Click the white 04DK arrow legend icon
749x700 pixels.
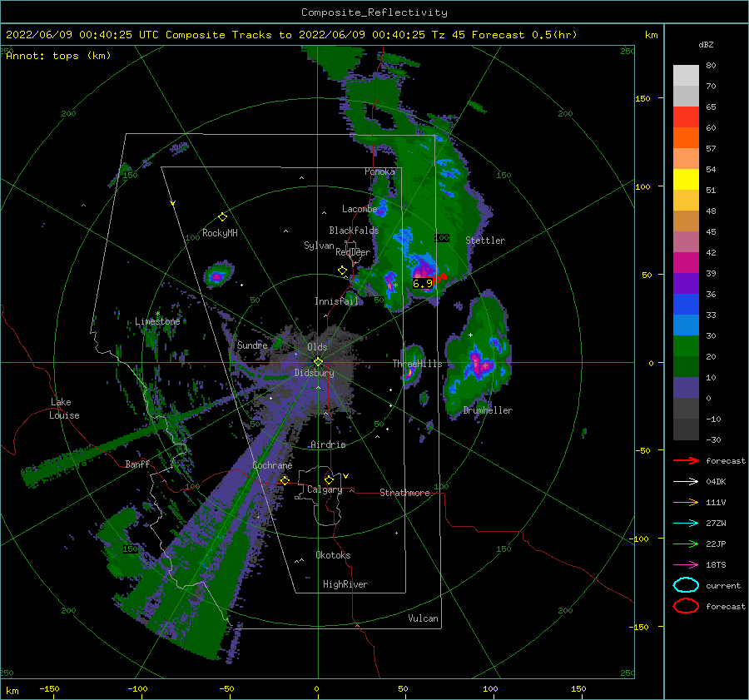tap(686, 482)
